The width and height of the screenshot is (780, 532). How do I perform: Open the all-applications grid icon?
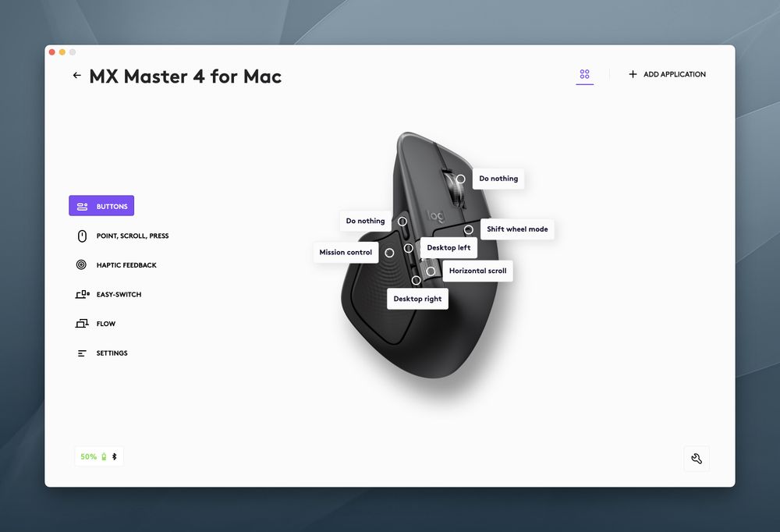tap(584, 74)
